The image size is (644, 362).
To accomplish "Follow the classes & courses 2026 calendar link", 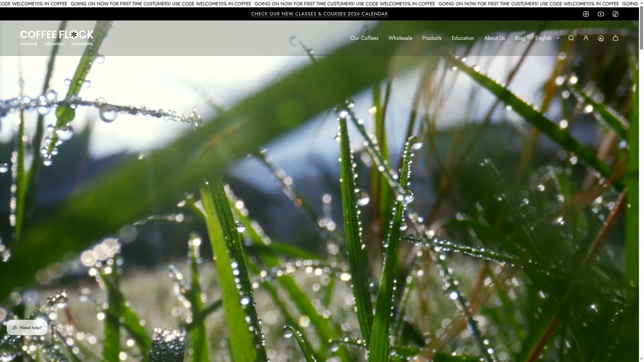I will click(x=319, y=14).
